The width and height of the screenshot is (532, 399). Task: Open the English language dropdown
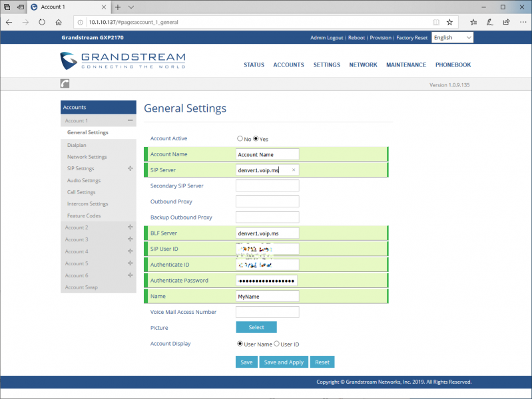coord(452,38)
